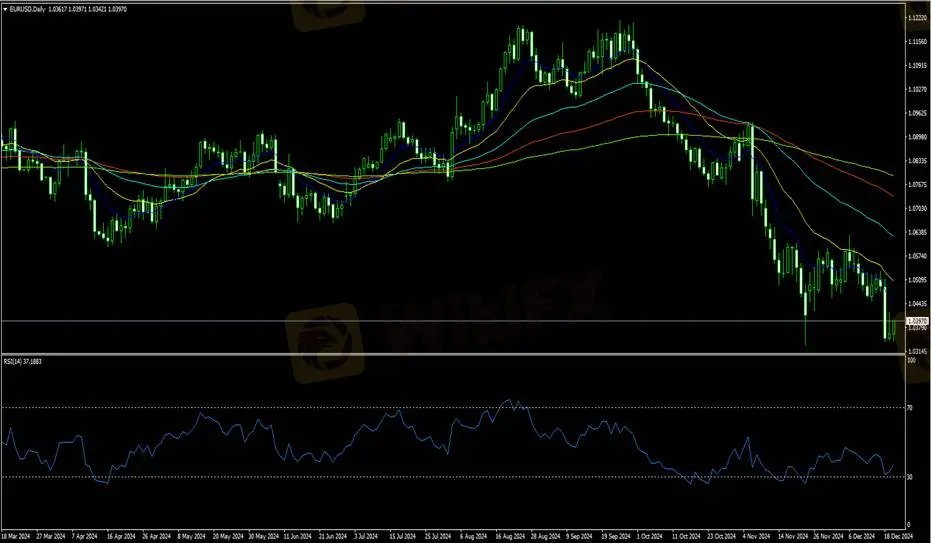Click the triangle arrow beside EURUSD,Daily
931x543 pixels.
tap(6, 8)
